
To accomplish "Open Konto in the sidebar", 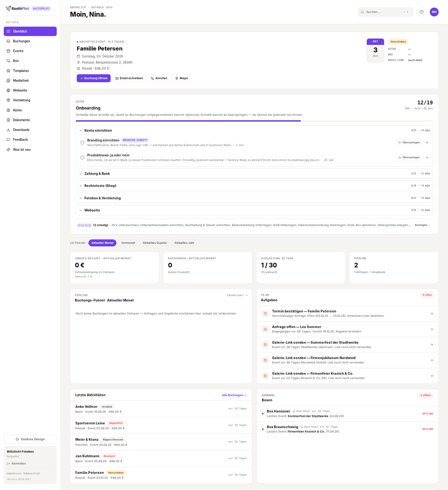I will 30,110.
